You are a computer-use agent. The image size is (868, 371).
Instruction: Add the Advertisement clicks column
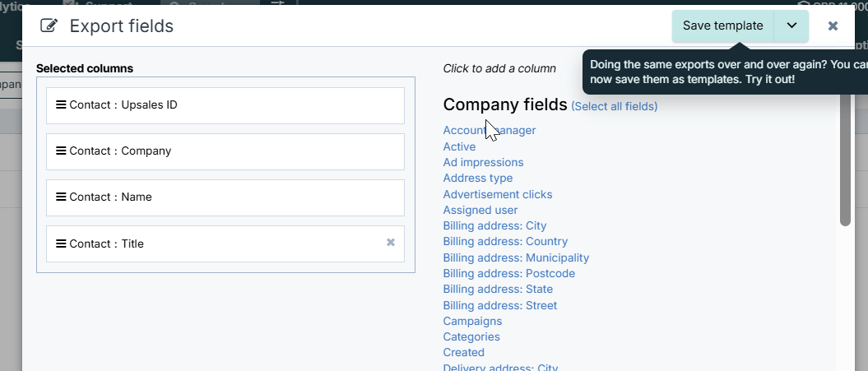click(498, 194)
